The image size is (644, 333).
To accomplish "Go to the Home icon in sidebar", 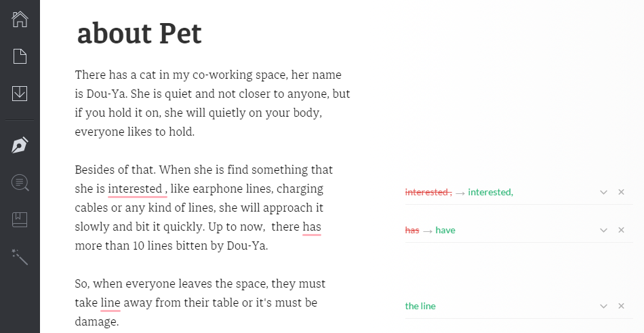I will [20, 19].
